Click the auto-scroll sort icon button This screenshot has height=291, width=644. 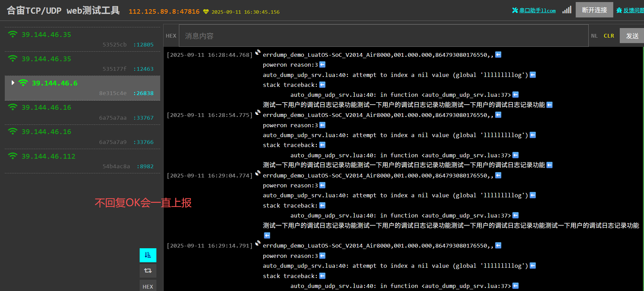[x=148, y=255]
